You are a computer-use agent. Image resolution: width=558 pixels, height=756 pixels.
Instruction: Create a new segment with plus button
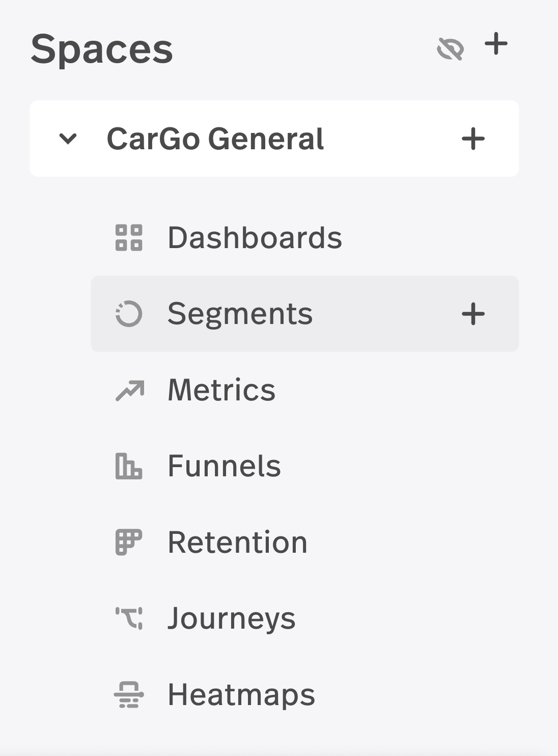[473, 314]
